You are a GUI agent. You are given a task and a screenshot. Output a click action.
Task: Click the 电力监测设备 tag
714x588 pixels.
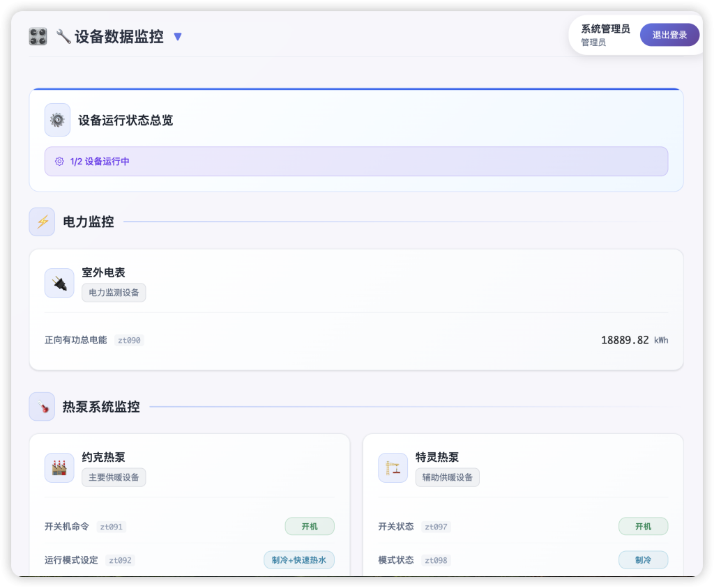click(114, 293)
